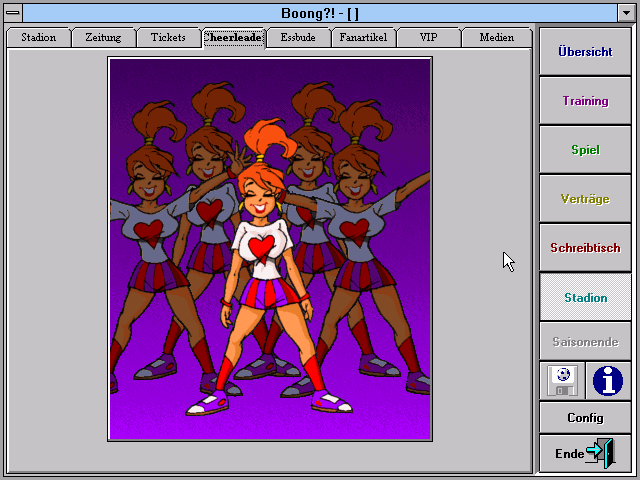Select the Stadion sidebar button
This screenshot has width=640, height=480.
click(585, 297)
